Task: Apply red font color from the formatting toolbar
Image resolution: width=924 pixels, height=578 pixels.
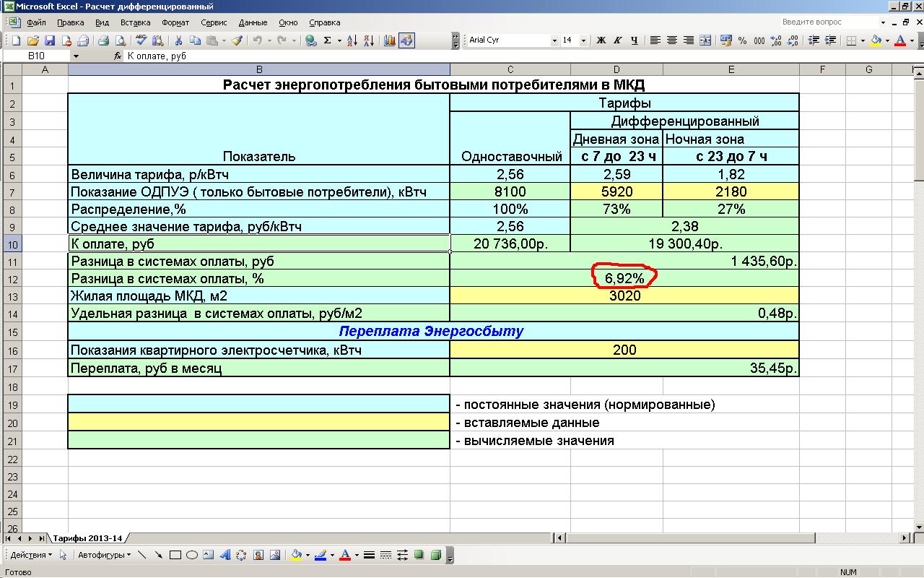Action: [x=900, y=40]
